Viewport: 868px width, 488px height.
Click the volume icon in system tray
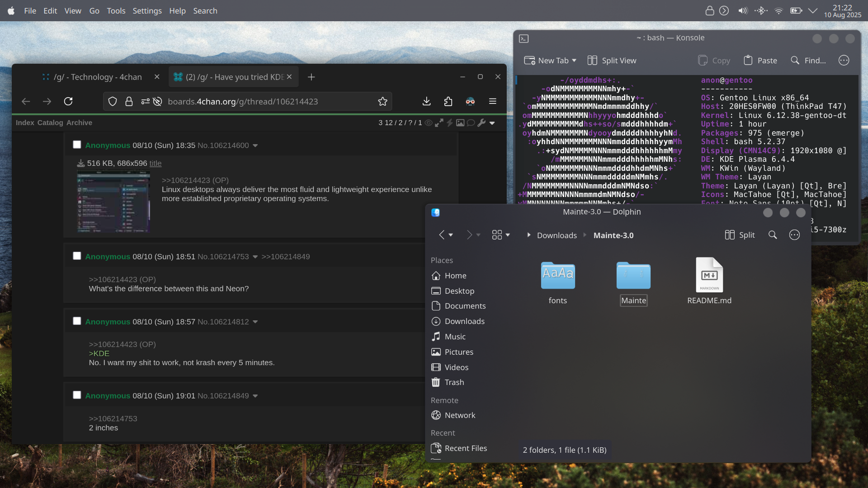tap(743, 11)
